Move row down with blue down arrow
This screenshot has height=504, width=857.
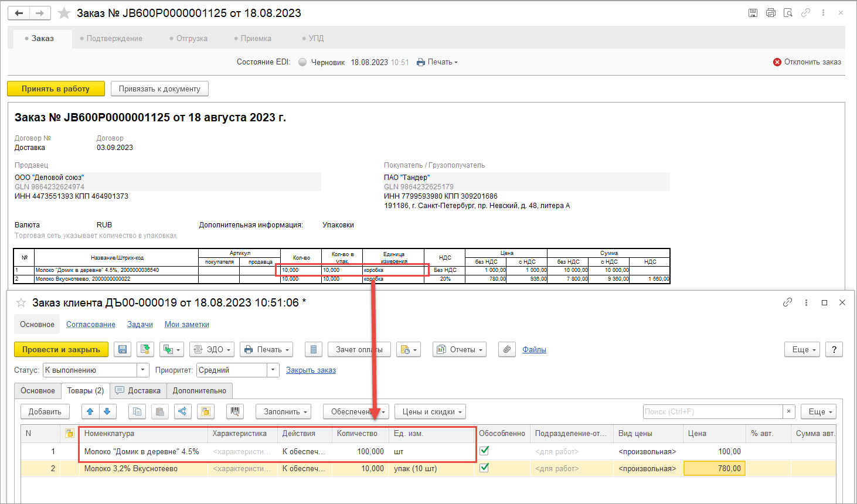tap(107, 411)
